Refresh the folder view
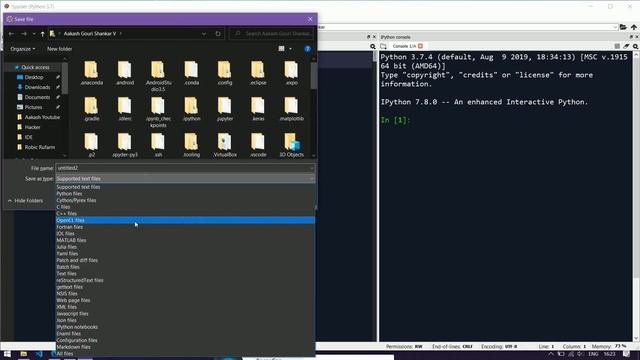The height and width of the screenshot is (360, 640). click(x=218, y=33)
